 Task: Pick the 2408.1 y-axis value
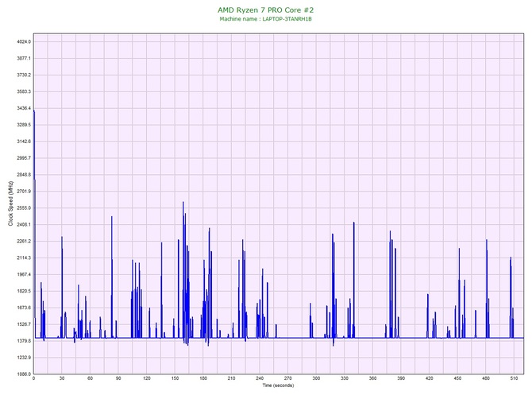click(24, 224)
